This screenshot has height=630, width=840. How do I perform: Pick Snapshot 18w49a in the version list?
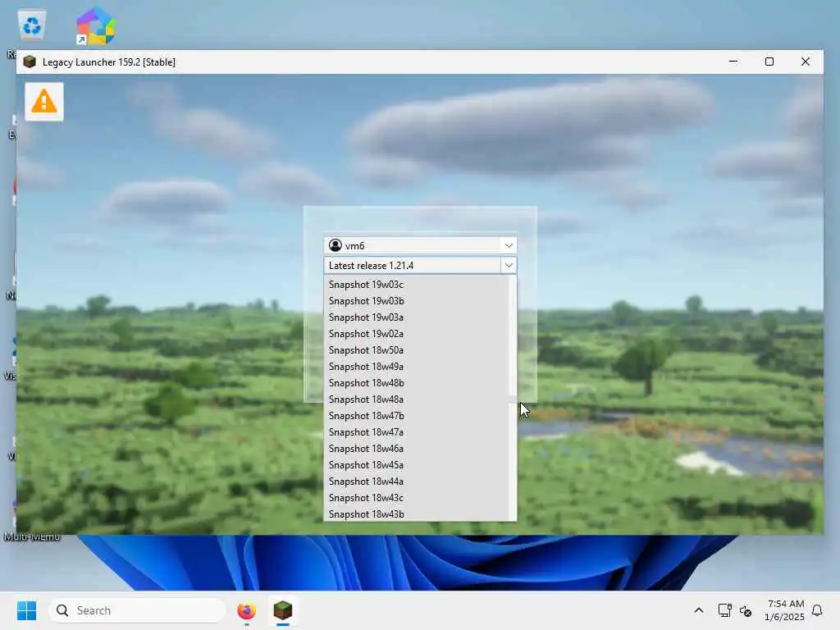pyautogui.click(x=416, y=367)
